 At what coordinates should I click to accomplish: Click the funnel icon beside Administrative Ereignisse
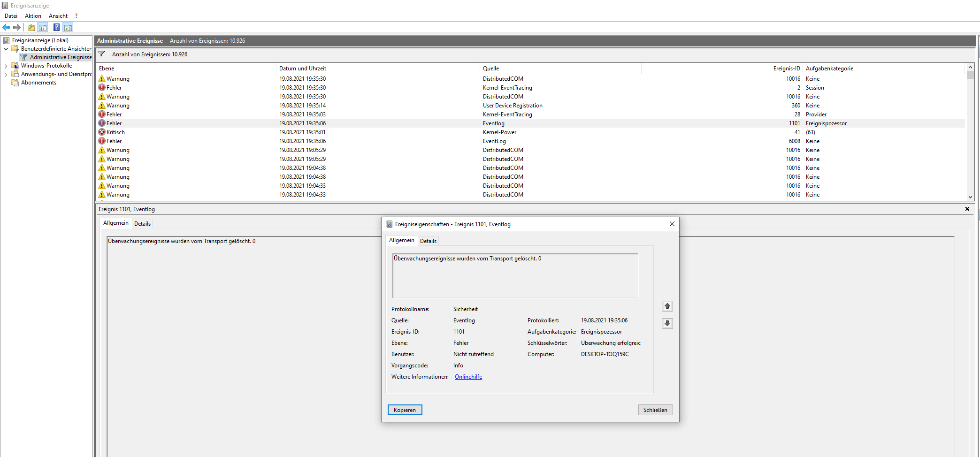tap(24, 57)
